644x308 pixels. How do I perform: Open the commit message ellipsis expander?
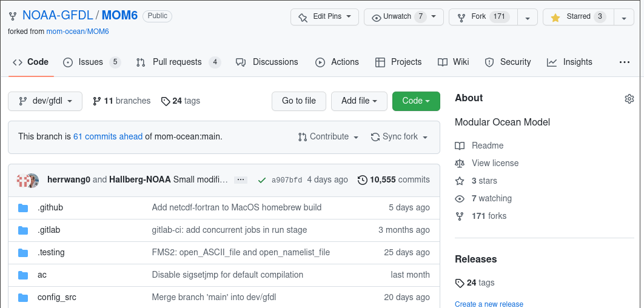(241, 180)
